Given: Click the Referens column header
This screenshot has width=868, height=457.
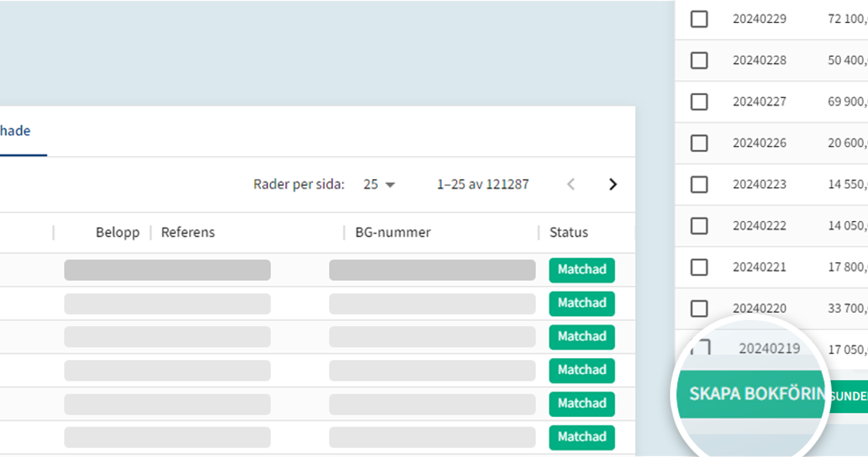Looking at the screenshot, I should pos(188,232).
